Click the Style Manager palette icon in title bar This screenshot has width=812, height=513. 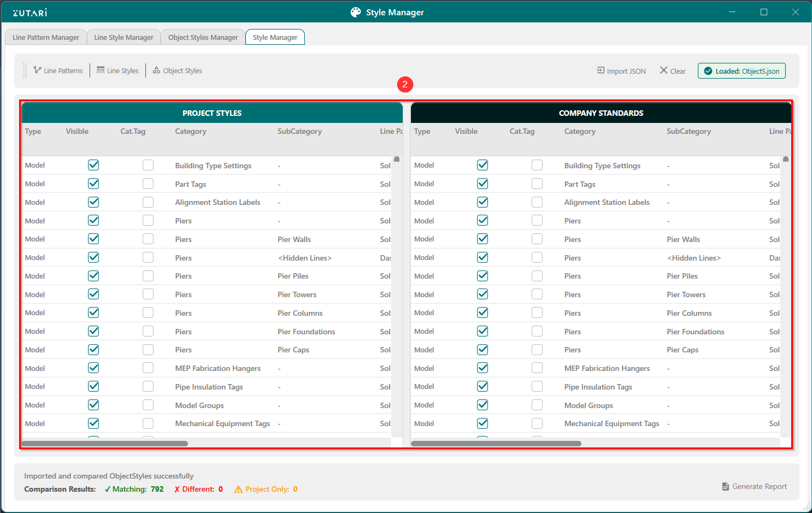(x=356, y=12)
